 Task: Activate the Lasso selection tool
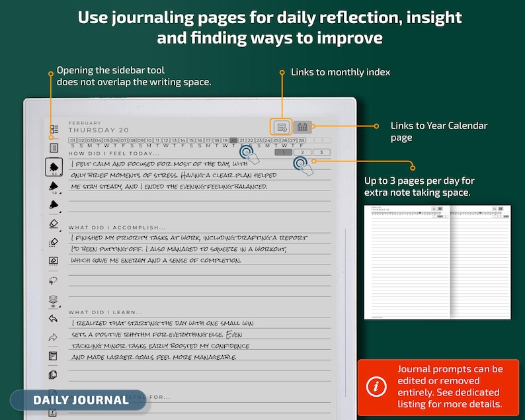click(x=54, y=280)
